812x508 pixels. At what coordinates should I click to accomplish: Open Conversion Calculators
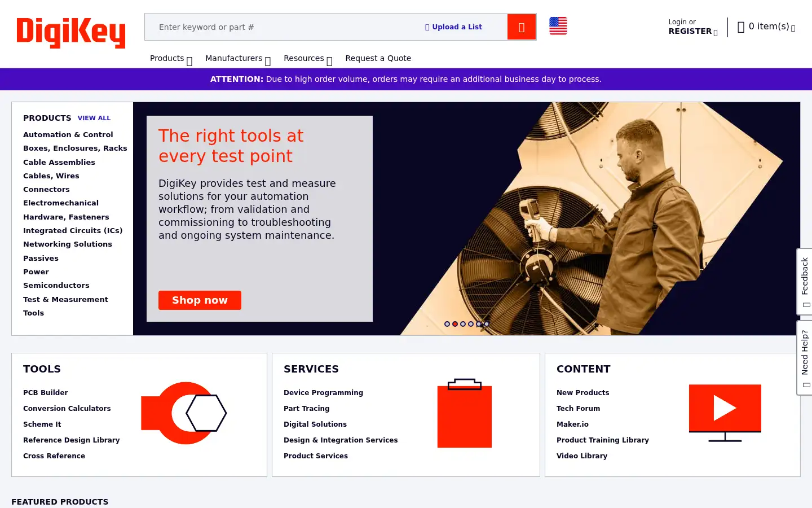[67, 409]
